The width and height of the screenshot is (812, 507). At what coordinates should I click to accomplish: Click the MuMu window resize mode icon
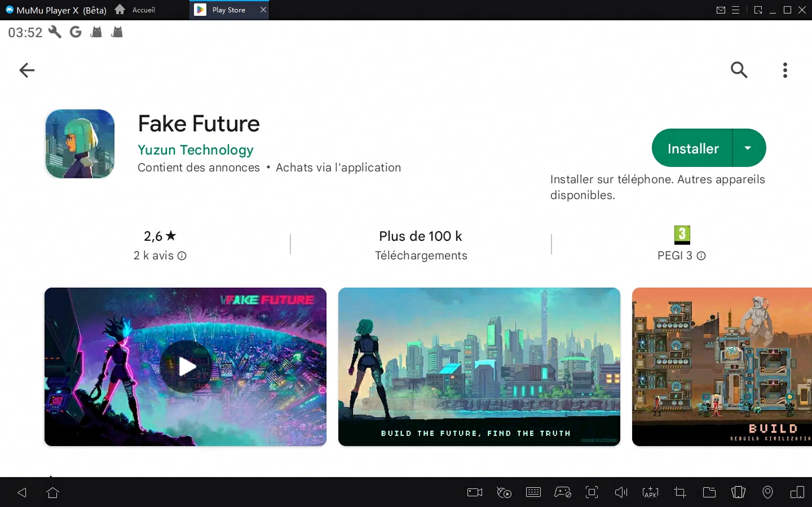pos(758,10)
